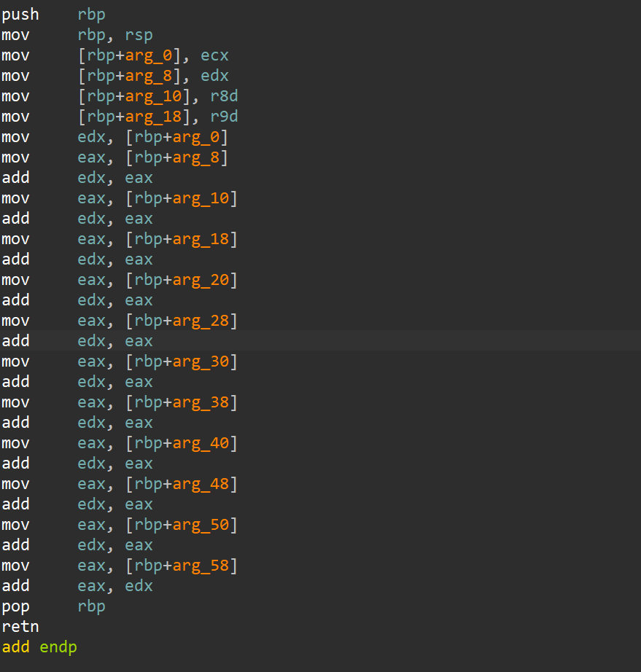Click the yellow add function name before endp

pos(15,647)
